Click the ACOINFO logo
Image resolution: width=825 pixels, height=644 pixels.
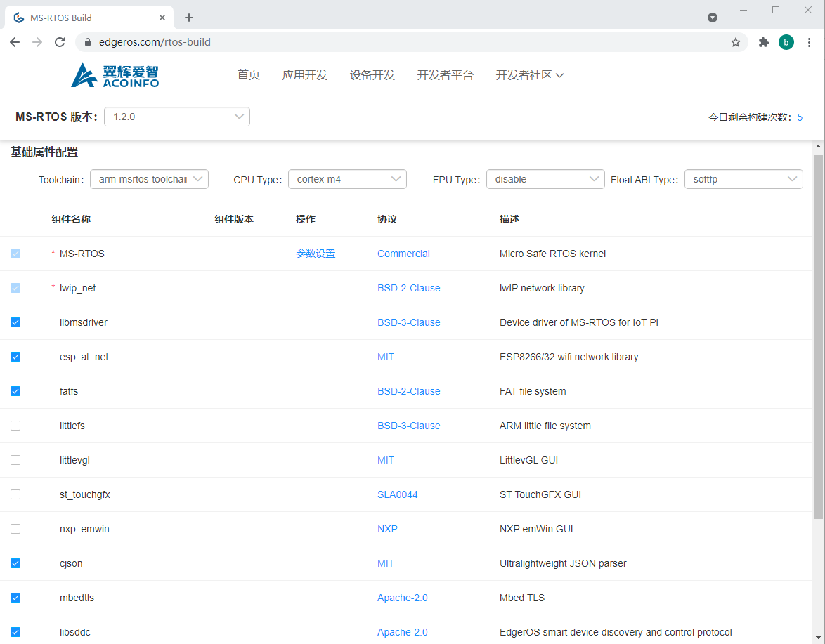pyautogui.click(x=115, y=75)
